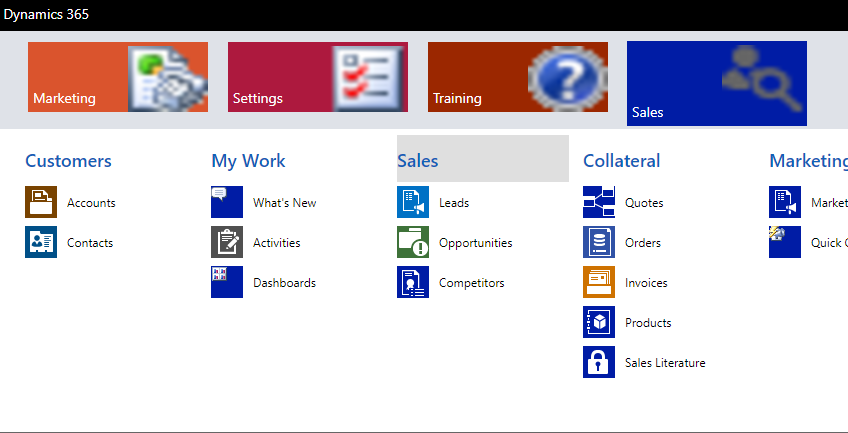Click the Sales tile people-search icon
Image resolution: width=848 pixels, height=433 pixels.
click(x=761, y=78)
